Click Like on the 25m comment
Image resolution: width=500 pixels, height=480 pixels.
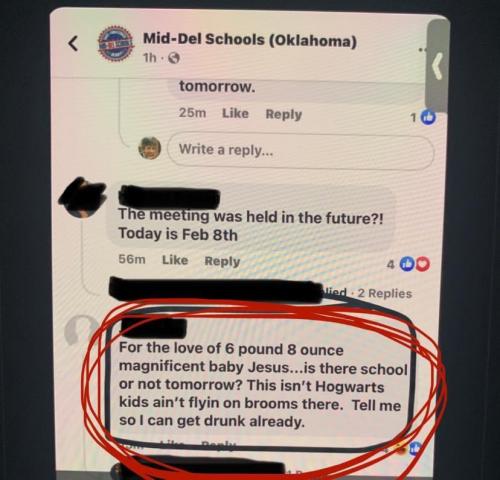coord(235,113)
